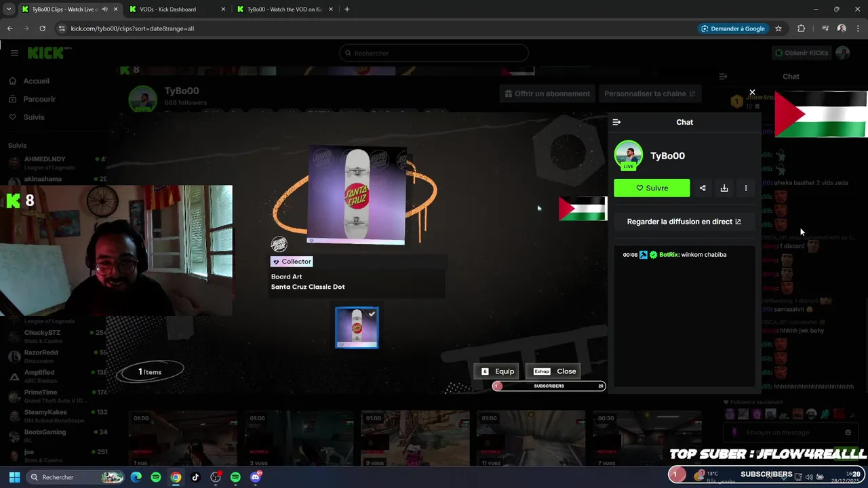Open the Windows Start menu
The height and width of the screenshot is (488, 868).
(14, 477)
